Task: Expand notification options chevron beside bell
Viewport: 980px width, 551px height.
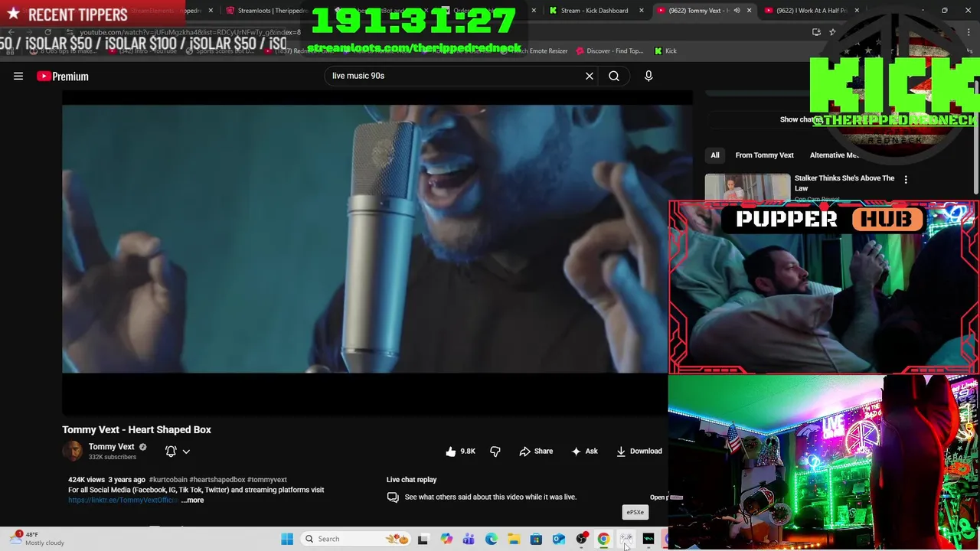Action: pyautogui.click(x=186, y=452)
